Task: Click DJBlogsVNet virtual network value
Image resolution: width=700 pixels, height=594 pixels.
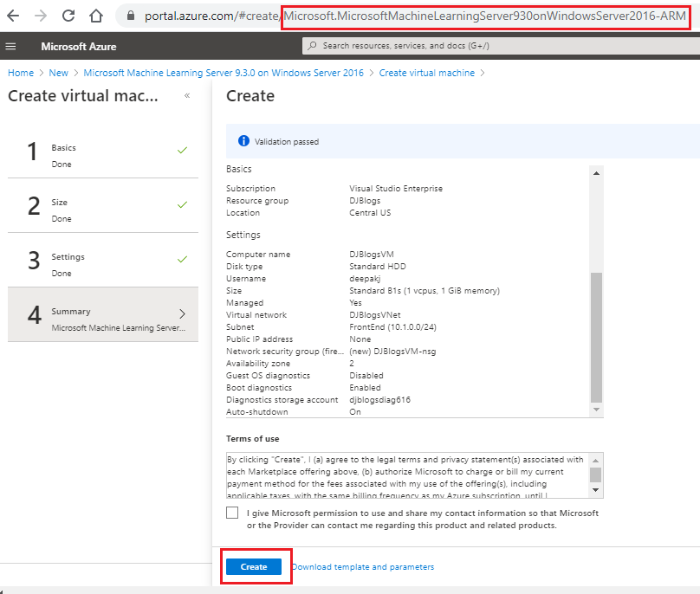Action: pos(375,314)
